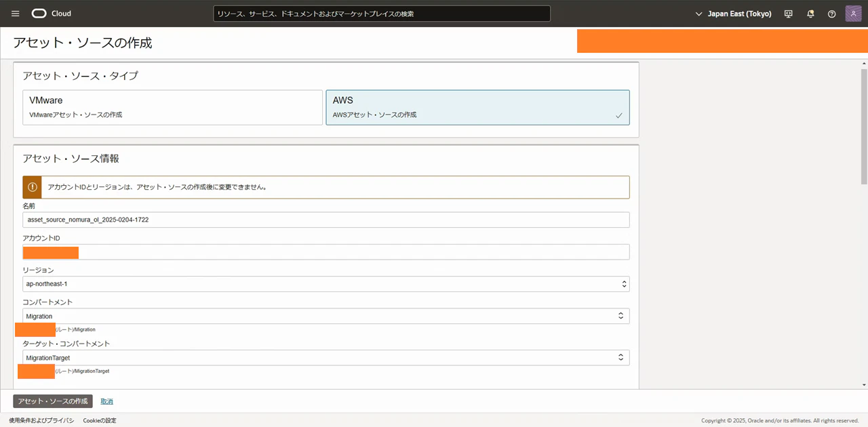
Task: Click the Oracle Cloud logo
Action: tap(52, 14)
